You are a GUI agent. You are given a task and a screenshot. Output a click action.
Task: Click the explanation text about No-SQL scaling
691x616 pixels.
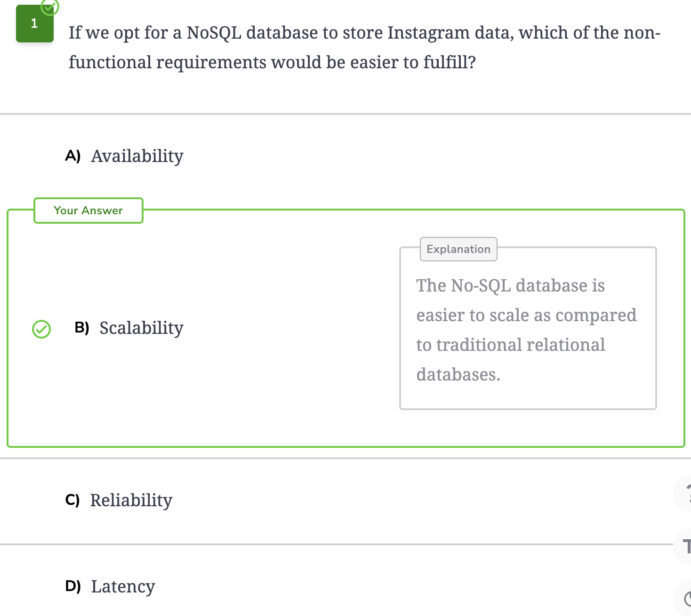(526, 330)
